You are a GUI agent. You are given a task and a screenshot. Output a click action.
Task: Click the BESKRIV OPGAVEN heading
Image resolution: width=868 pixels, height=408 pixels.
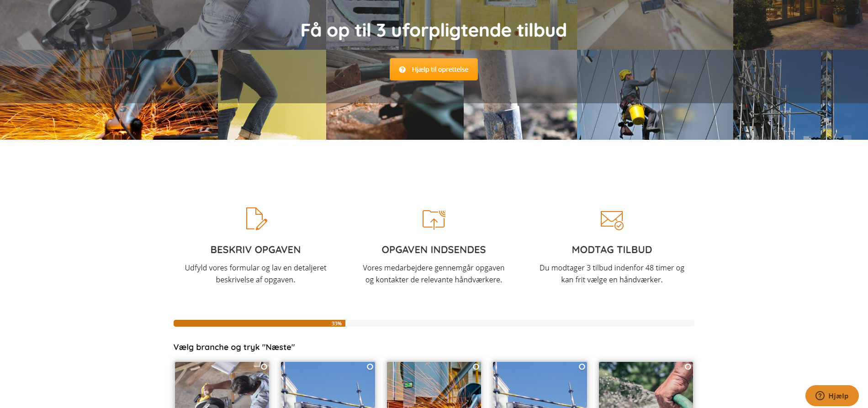click(x=256, y=250)
